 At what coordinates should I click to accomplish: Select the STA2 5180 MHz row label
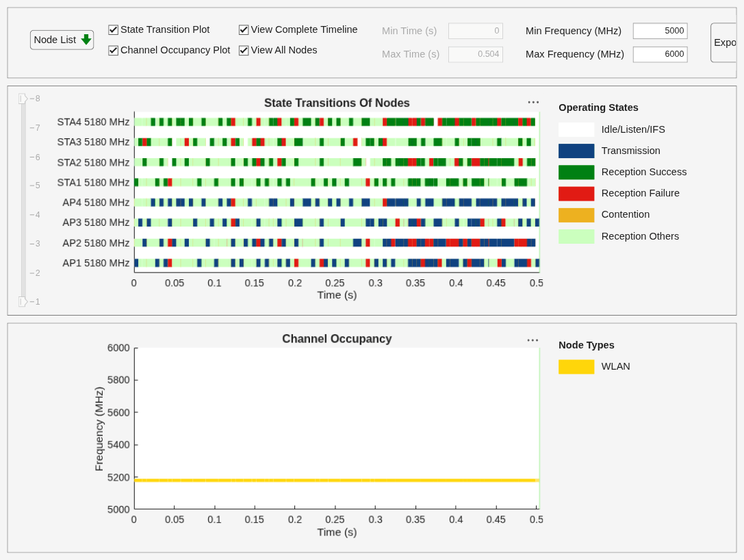click(93, 163)
